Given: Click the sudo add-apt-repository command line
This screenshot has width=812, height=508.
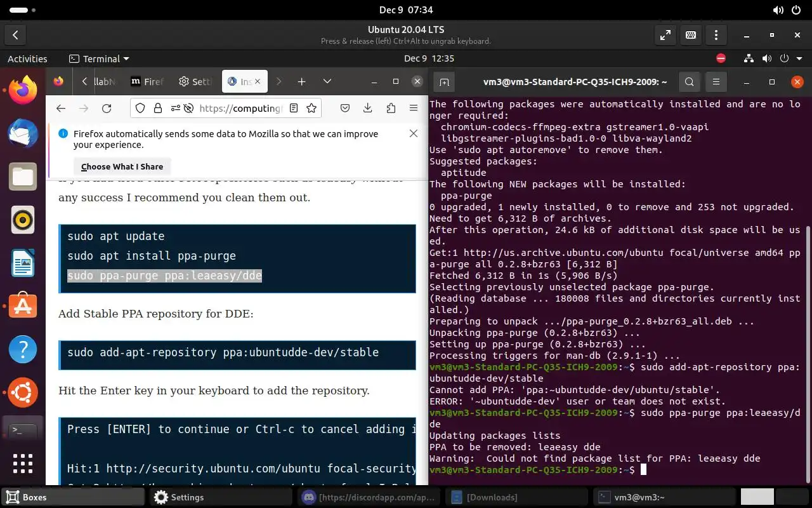Looking at the screenshot, I should 223,352.
